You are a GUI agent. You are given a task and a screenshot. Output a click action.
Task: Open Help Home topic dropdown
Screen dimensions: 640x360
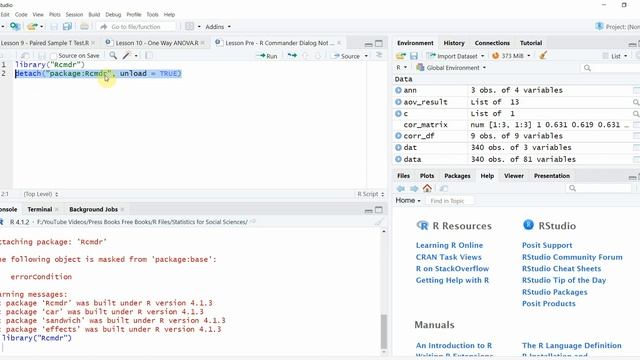[x=408, y=200]
